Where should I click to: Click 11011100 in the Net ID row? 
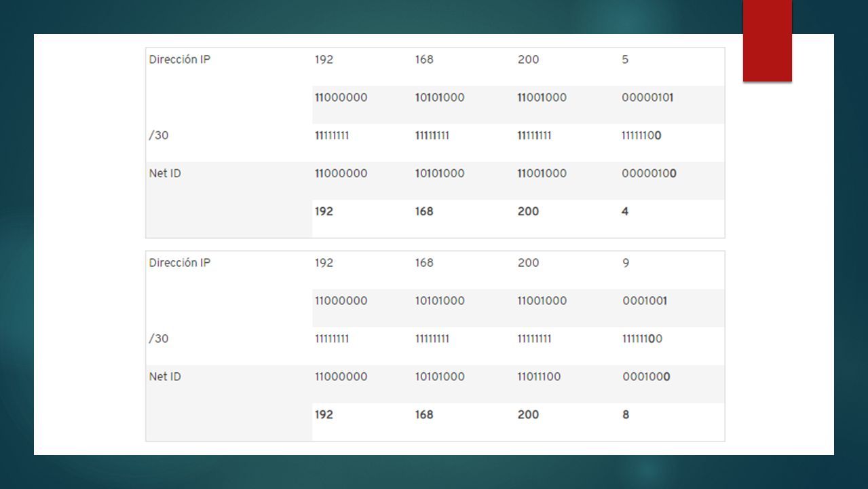[x=539, y=377]
